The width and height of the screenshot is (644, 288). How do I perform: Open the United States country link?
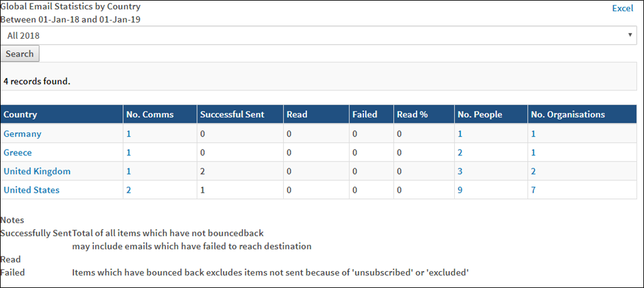pos(31,190)
